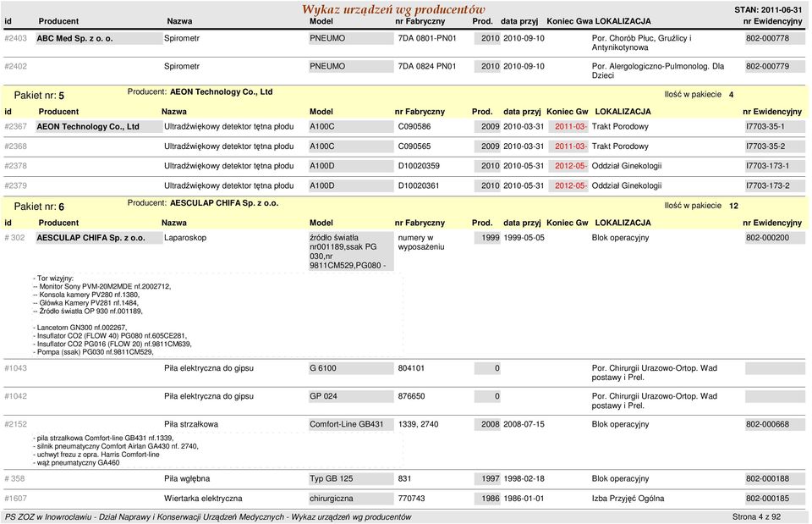This screenshot has height=524, width=812.
Task: Click the 'Pakiet nr: 5' header
Action: 40,96
